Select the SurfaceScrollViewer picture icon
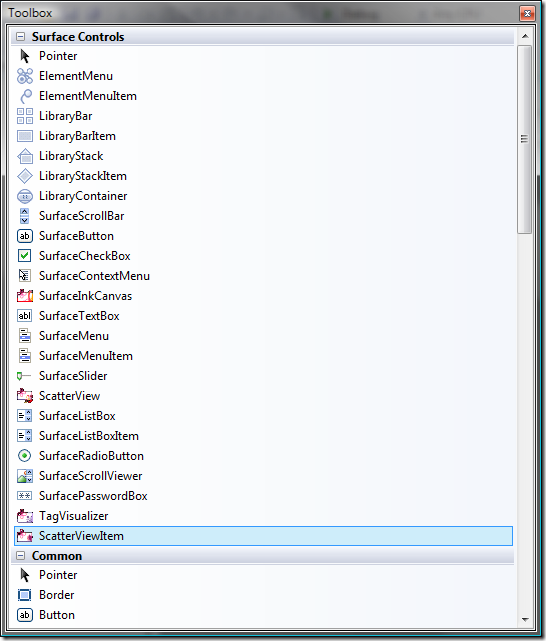Viewport: 546px width, 641px height. tap(25, 476)
